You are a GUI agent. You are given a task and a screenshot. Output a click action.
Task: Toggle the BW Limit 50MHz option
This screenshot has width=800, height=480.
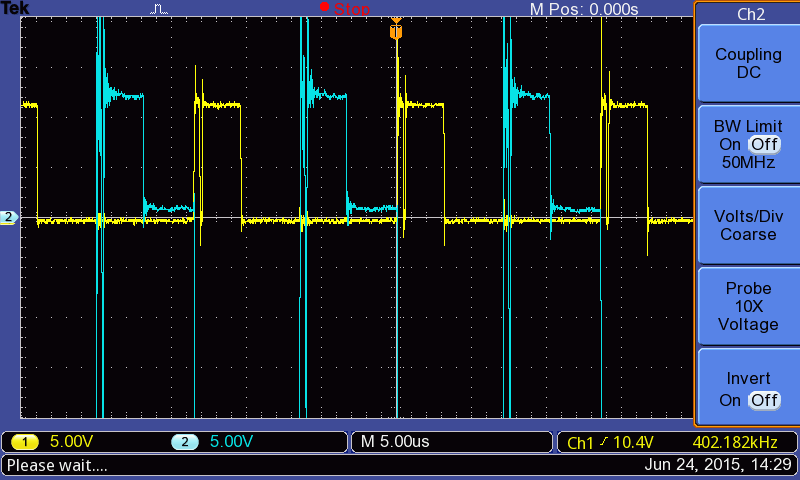[x=748, y=144]
